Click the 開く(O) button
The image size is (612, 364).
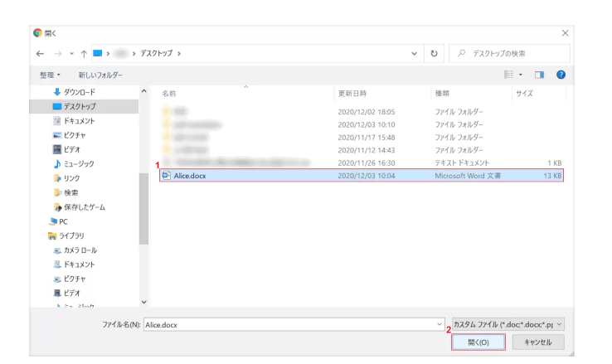tap(478, 342)
